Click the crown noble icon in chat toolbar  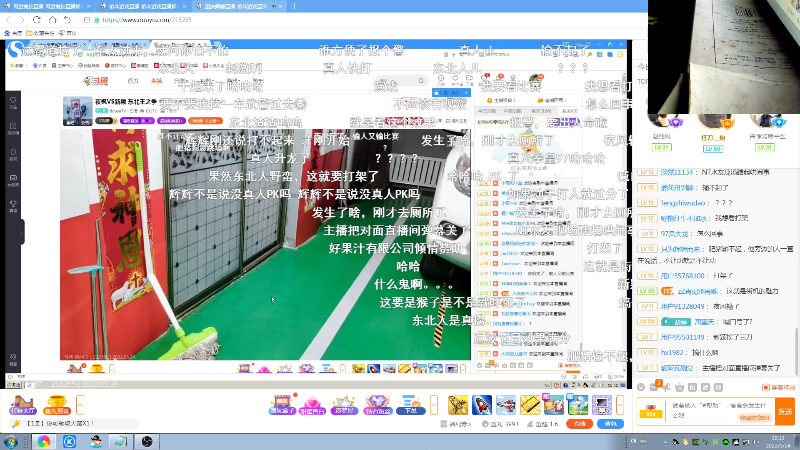[680, 387]
